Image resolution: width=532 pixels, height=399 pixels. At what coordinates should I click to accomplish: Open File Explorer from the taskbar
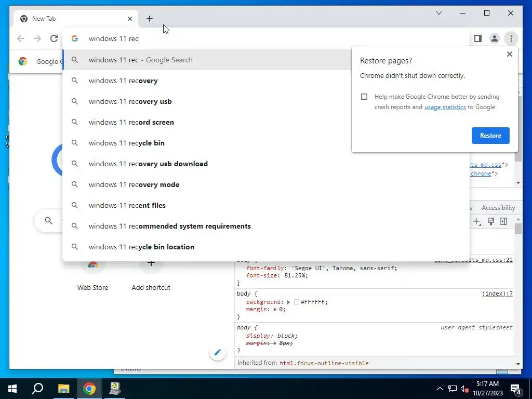(63, 389)
